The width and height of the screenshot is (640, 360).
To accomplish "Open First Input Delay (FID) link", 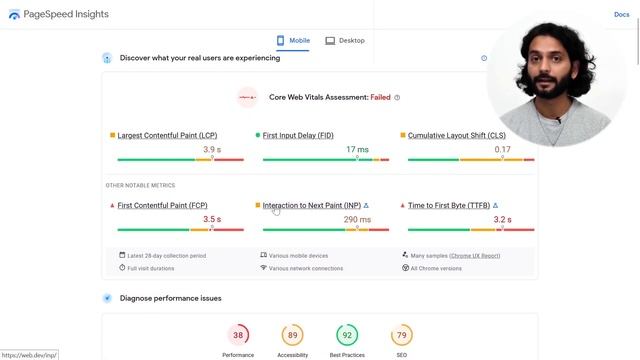I will click(298, 135).
